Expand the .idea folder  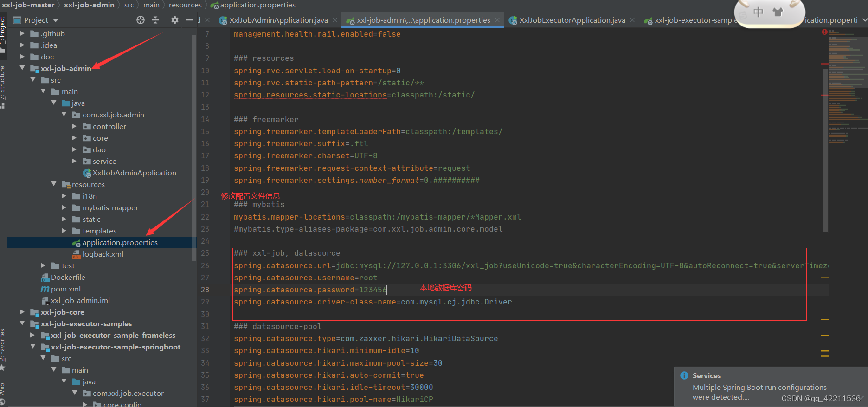pyautogui.click(x=22, y=45)
